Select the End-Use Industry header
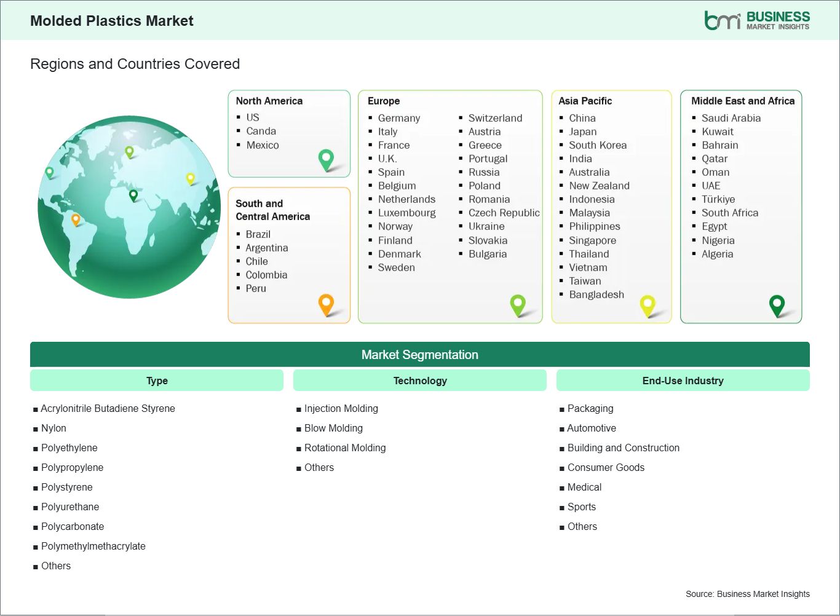 click(x=683, y=381)
